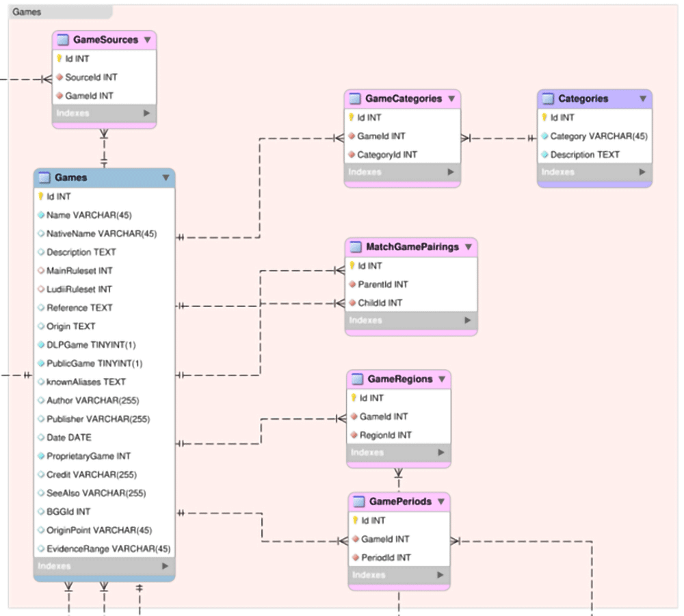Select the knownAliases TEXT column
684x616 pixels.
click(104, 382)
